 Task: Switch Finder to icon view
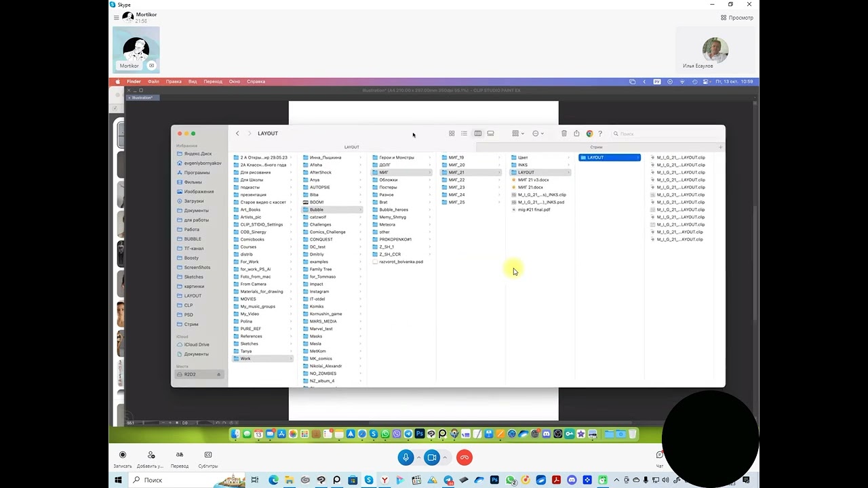coord(452,134)
